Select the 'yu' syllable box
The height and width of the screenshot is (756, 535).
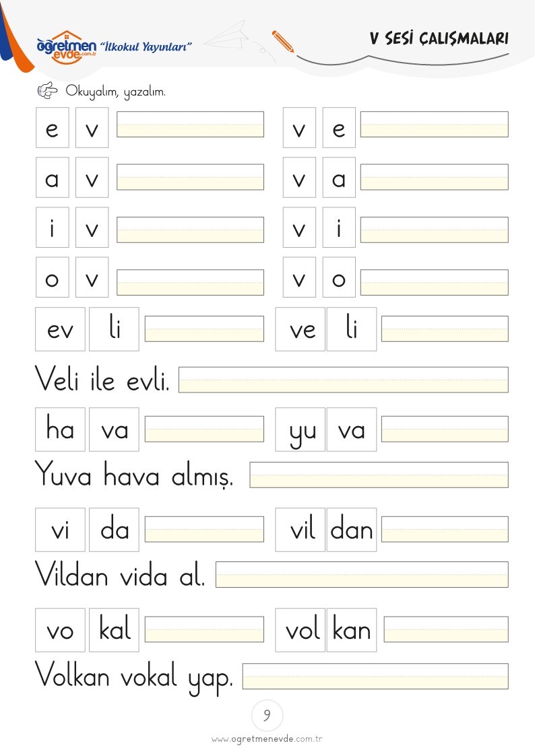click(x=300, y=429)
